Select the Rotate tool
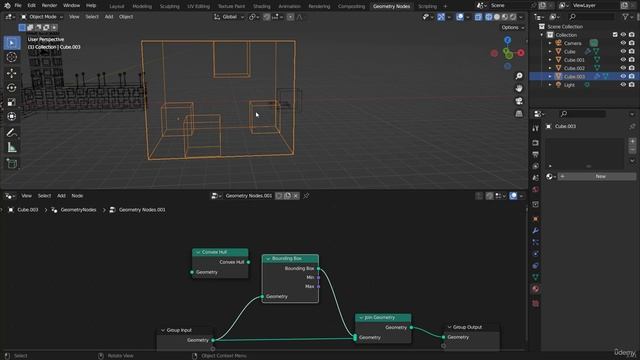Viewport: 640px width, 360px height. click(x=12, y=88)
